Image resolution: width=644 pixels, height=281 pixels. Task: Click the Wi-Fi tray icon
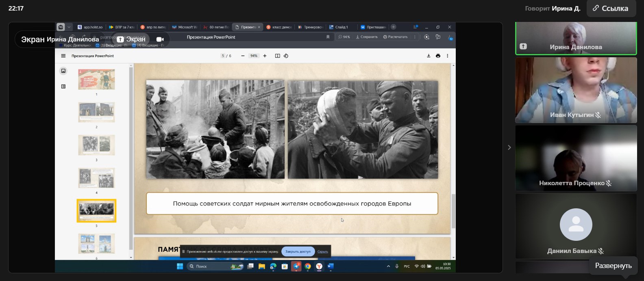pyautogui.click(x=416, y=266)
